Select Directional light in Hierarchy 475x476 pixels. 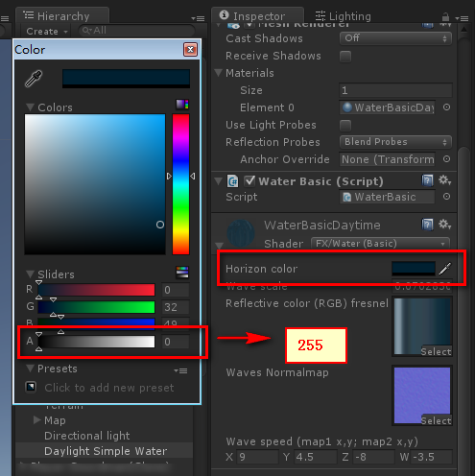[x=87, y=436]
